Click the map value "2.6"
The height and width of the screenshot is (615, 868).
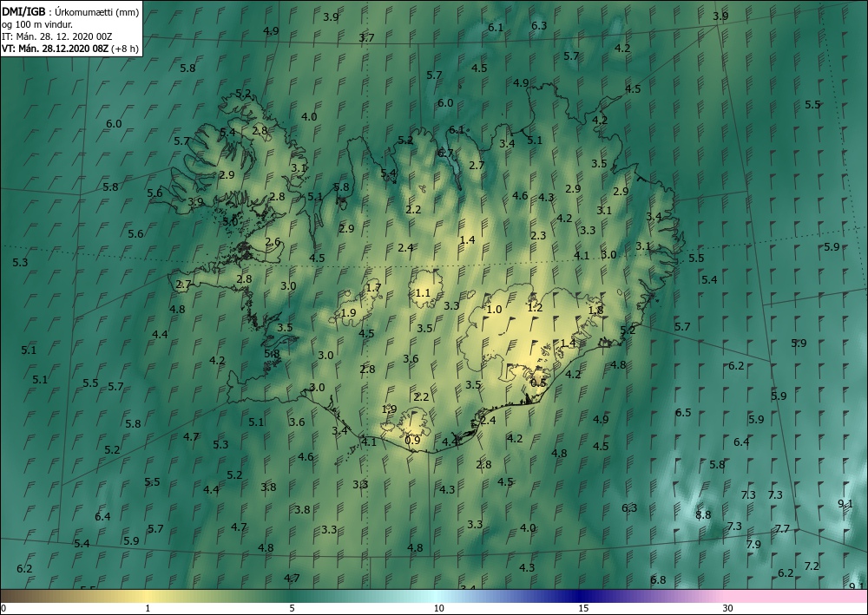coord(273,242)
